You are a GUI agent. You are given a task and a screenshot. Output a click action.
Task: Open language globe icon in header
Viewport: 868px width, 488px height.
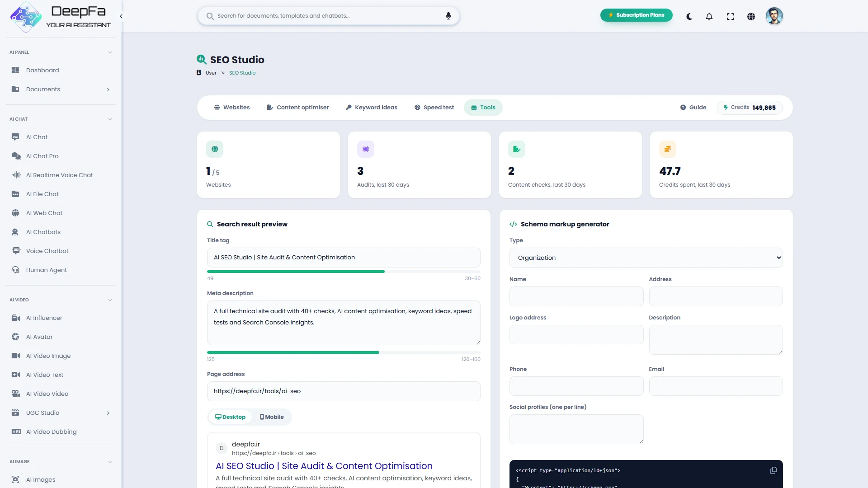[x=751, y=16]
